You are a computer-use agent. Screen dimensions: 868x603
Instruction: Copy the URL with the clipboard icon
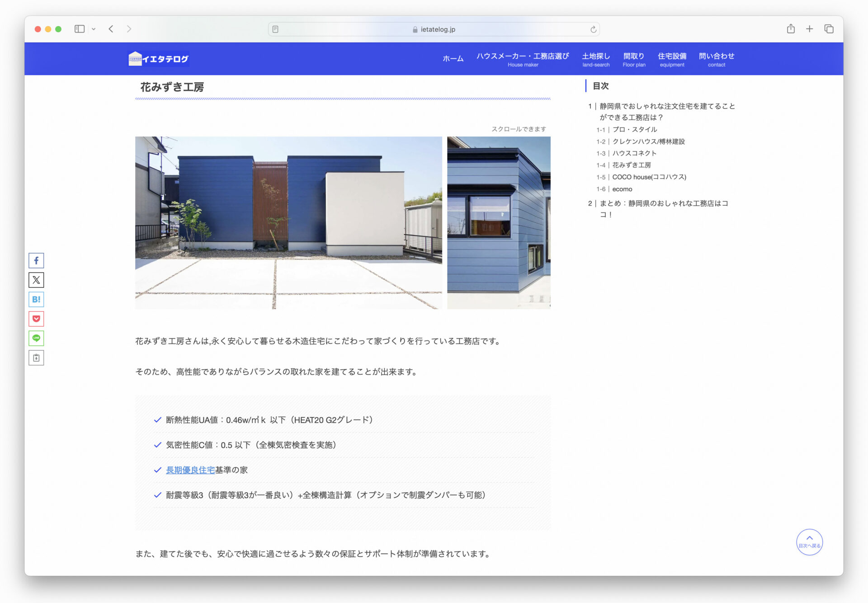pos(36,358)
